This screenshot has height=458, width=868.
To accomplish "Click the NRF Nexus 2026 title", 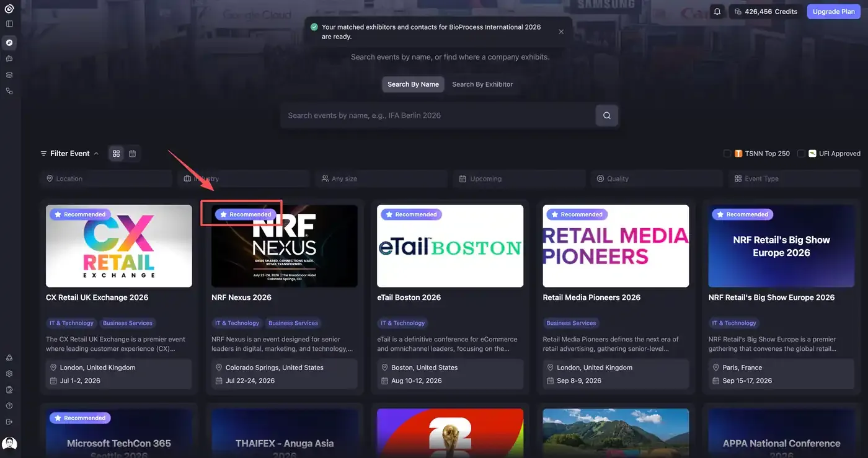I will pos(242,297).
